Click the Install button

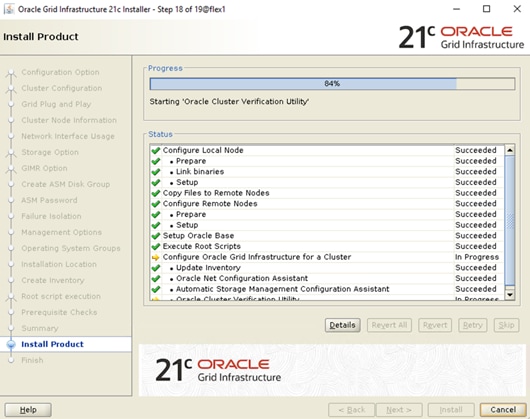pyautogui.click(x=451, y=410)
